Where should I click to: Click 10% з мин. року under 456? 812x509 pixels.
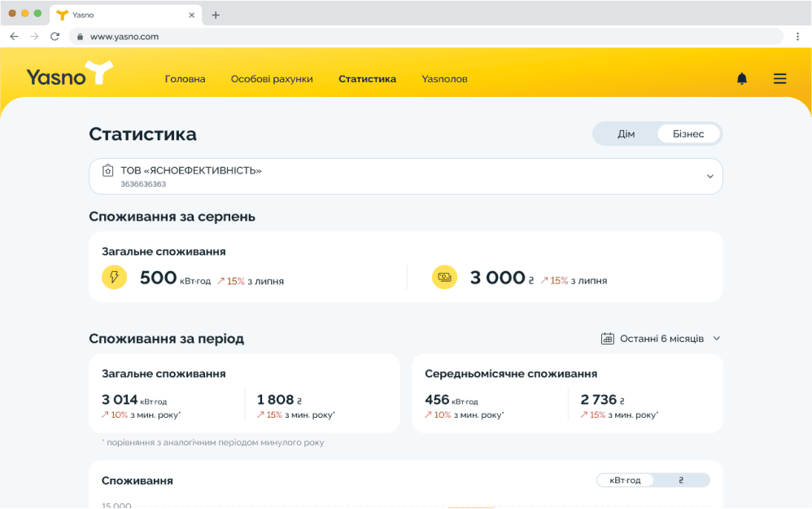tap(464, 415)
